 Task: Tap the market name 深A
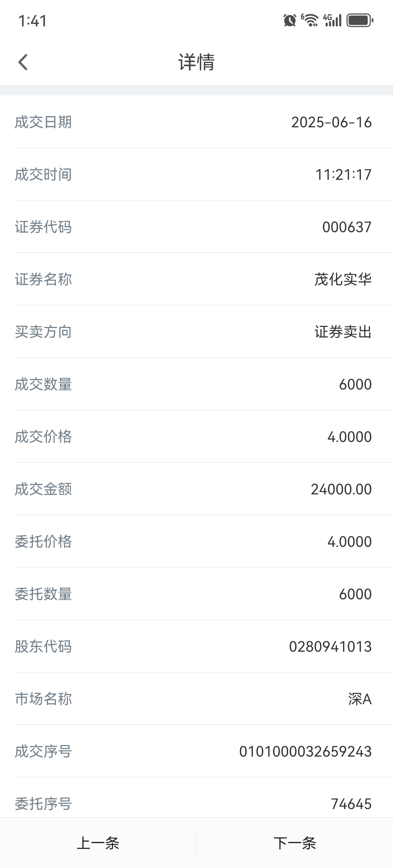coord(360,699)
